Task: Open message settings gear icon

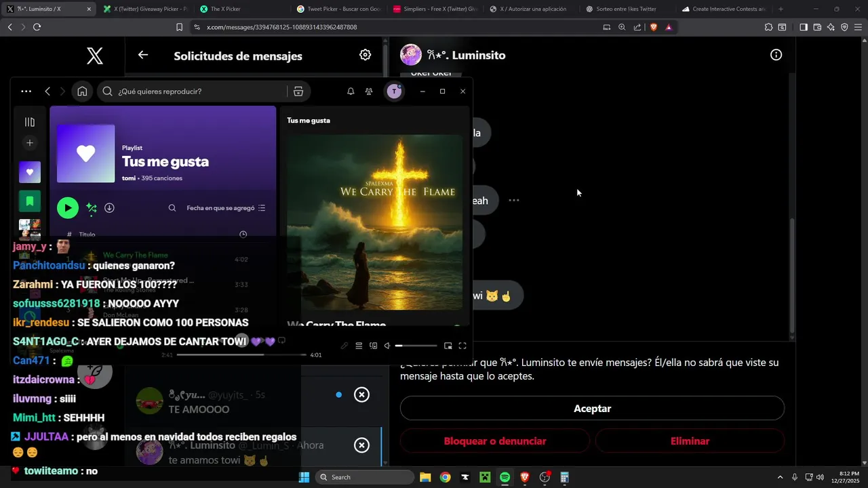Action: 366,55
